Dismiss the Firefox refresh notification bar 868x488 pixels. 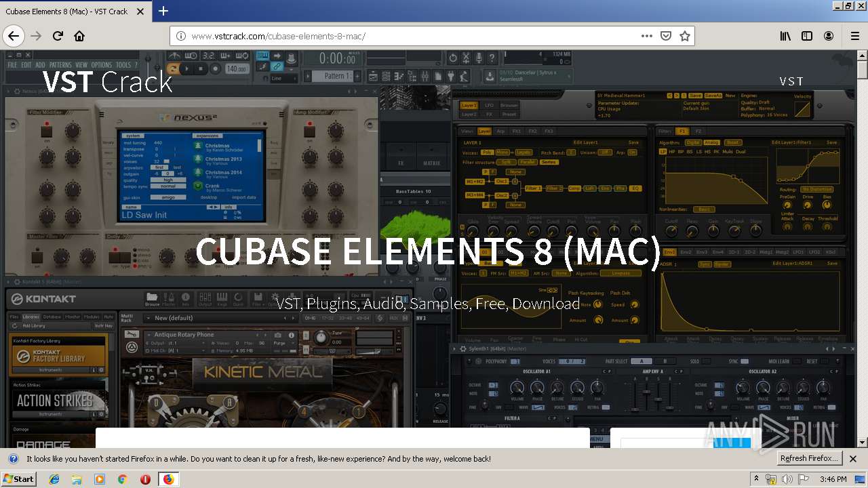pyautogui.click(x=853, y=459)
